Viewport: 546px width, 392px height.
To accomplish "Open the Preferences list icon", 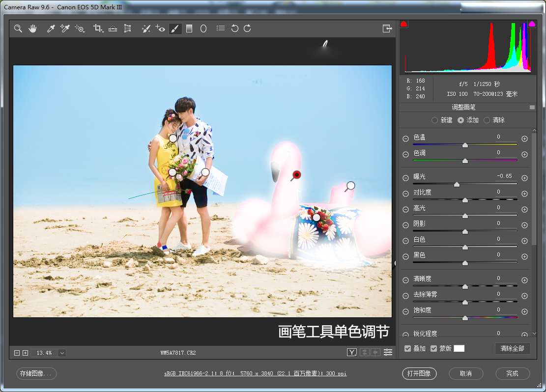I will pos(221,28).
